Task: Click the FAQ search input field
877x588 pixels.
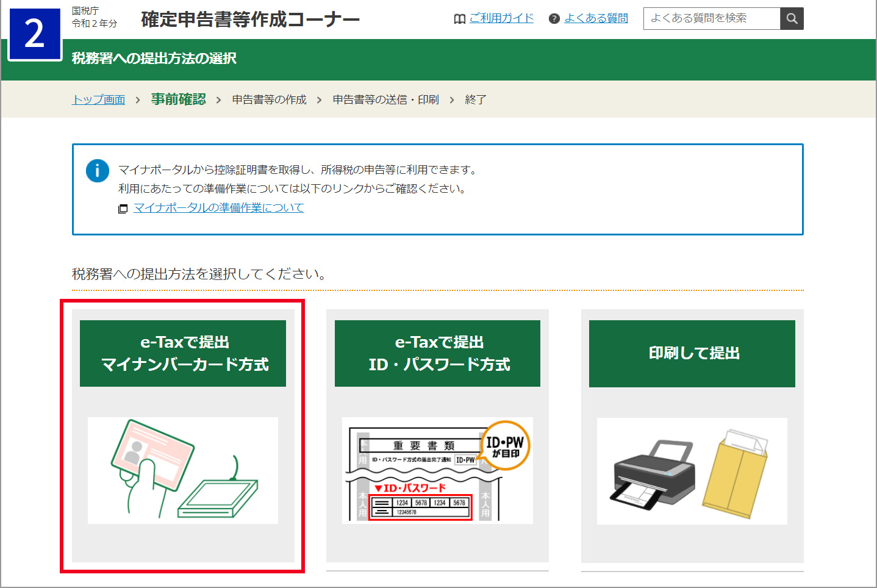Action: click(711, 18)
